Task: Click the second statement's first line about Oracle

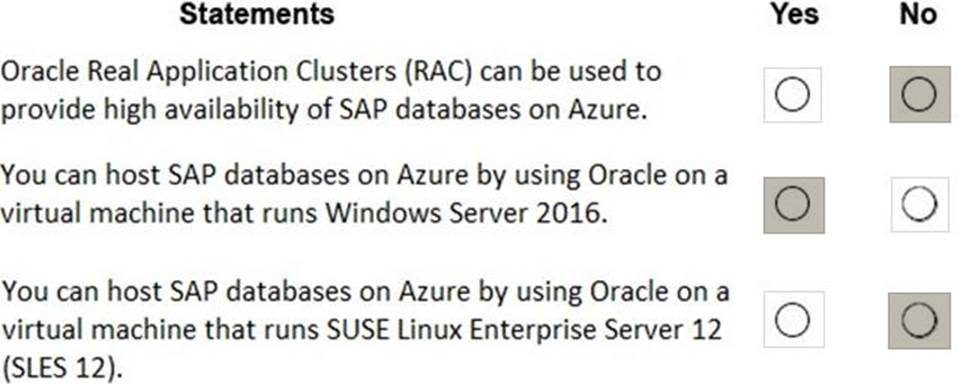Action: pyautogui.click(x=363, y=176)
